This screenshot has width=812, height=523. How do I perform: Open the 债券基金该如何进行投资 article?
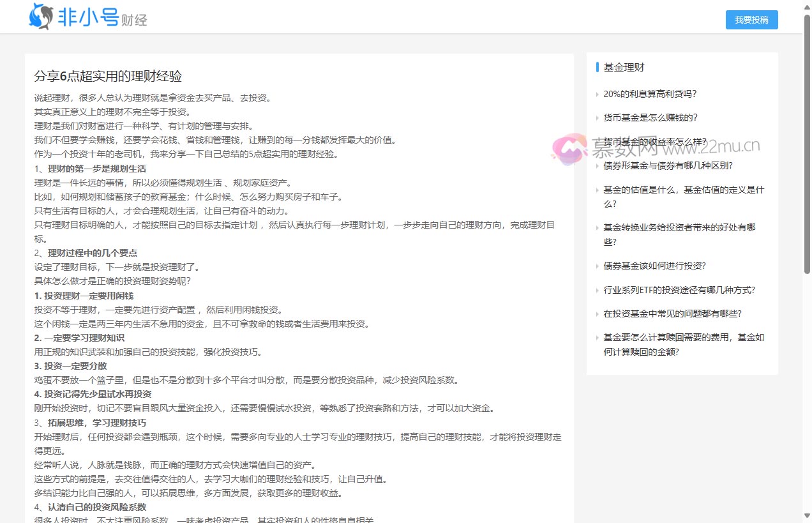[656, 266]
